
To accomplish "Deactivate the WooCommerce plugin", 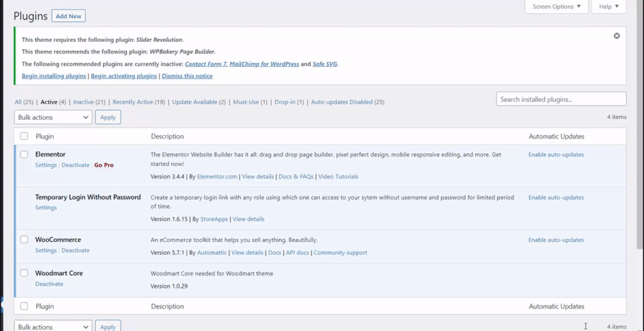I will pyautogui.click(x=75, y=250).
